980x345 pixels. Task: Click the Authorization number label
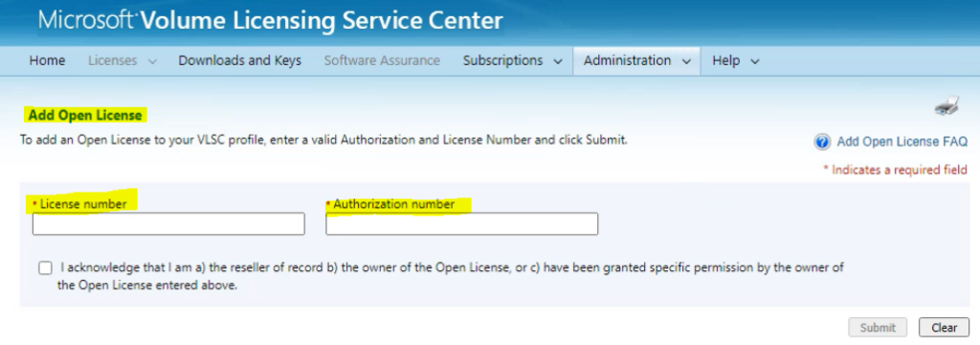(393, 203)
